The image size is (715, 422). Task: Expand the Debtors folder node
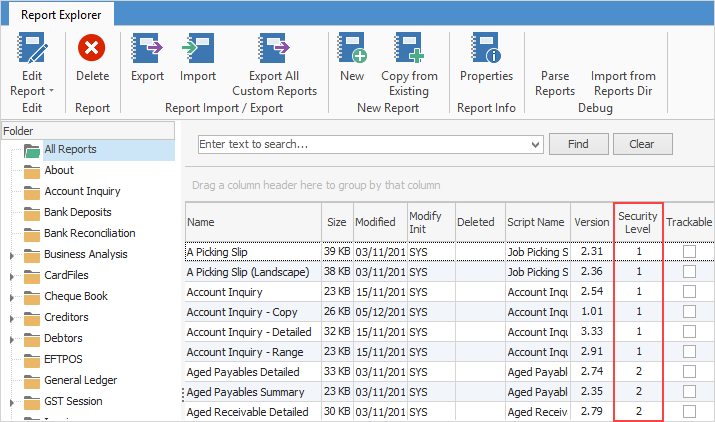(x=11, y=339)
